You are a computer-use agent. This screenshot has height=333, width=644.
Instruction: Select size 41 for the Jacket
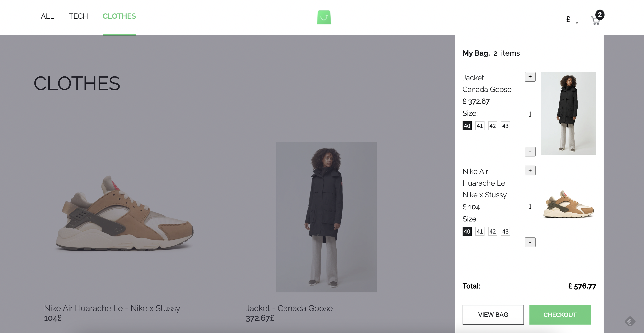480,126
